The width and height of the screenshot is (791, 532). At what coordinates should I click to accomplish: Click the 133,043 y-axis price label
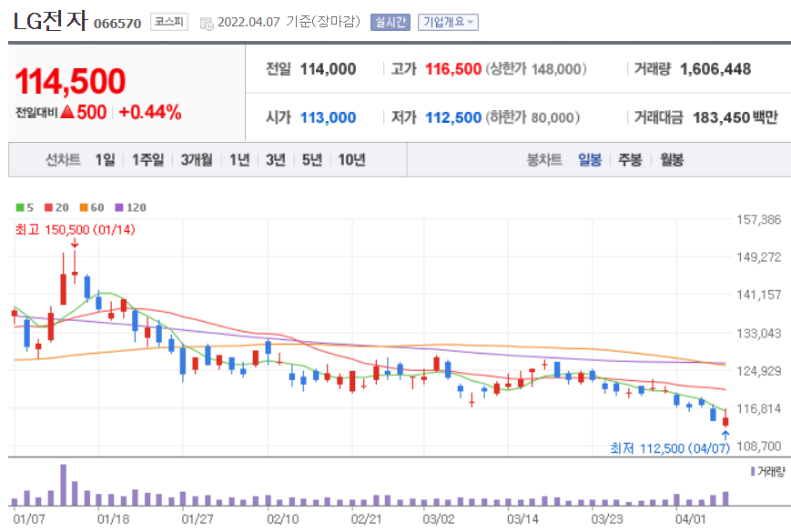(758, 334)
